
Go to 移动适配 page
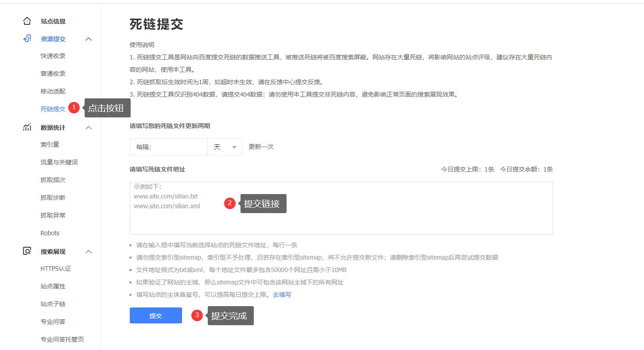[53, 91]
